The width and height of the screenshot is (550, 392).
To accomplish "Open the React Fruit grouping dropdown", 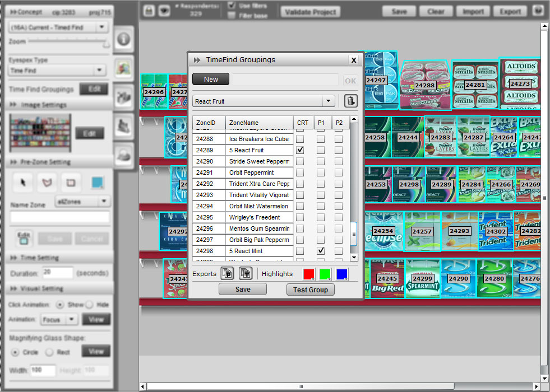I will point(329,101).
